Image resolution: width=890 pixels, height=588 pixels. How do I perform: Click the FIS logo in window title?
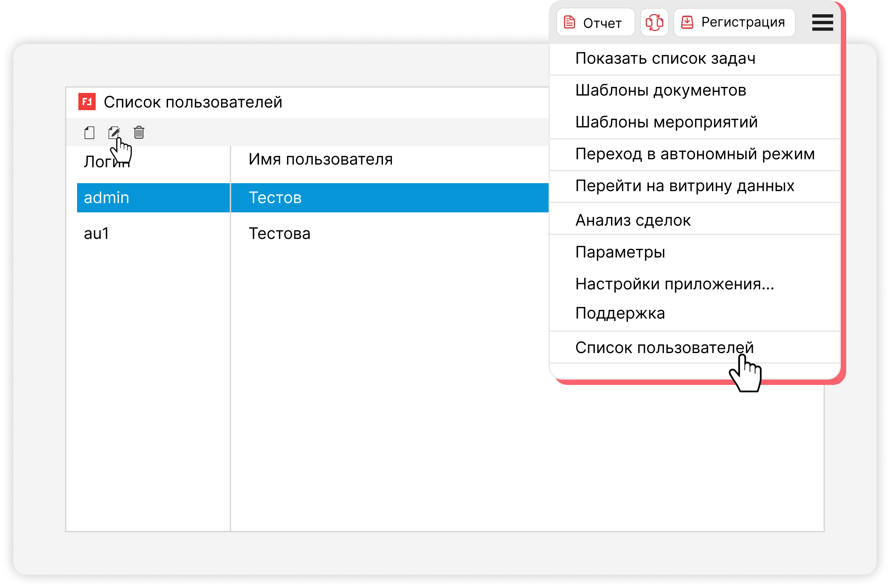(x=87, y=102)
